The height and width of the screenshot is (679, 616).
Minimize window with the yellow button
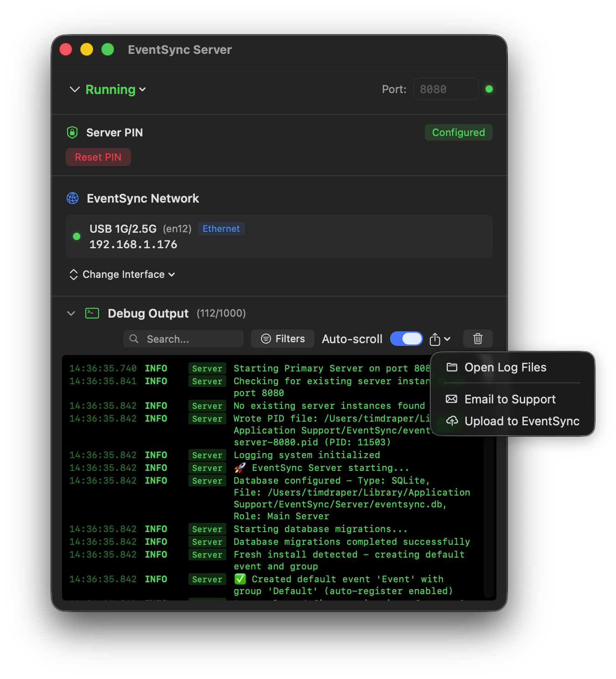click(87, 49)
